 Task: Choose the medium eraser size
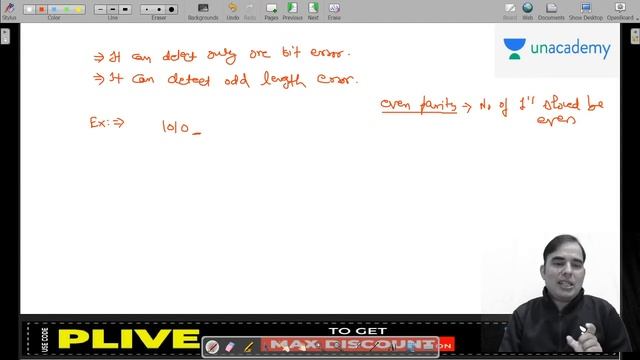pyautogui.click(x=159, y=9)
